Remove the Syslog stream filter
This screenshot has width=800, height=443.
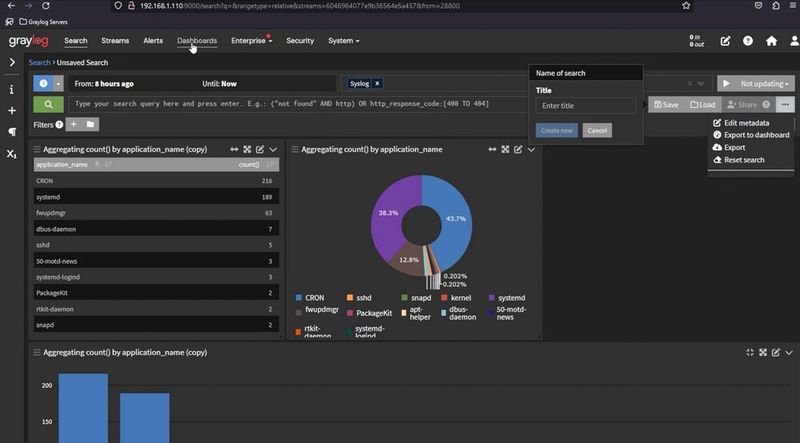point(377,84)
